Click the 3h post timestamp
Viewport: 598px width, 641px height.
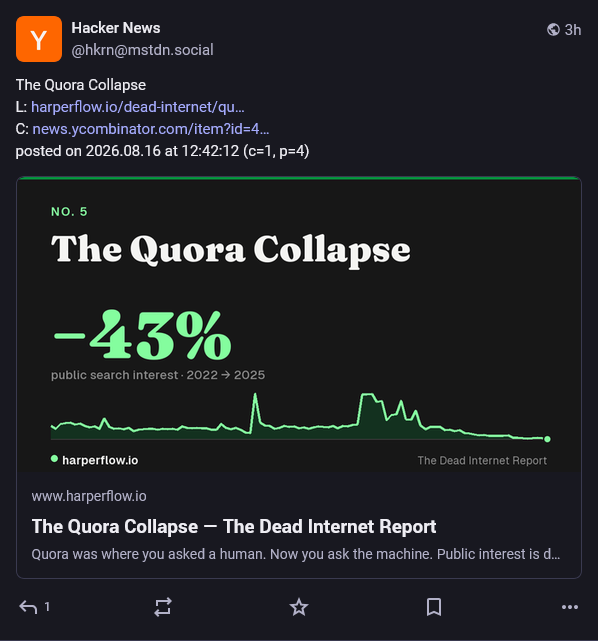pos(573,30)
